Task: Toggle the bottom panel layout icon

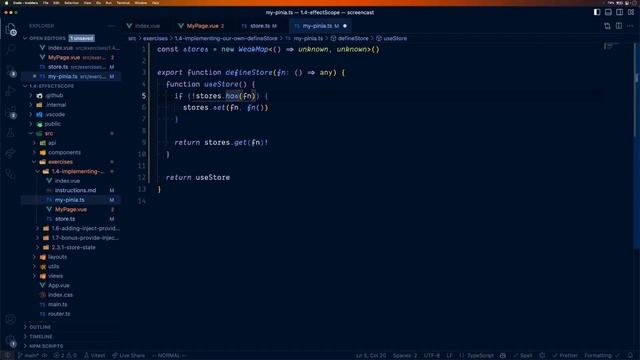Action: [608, 12]
